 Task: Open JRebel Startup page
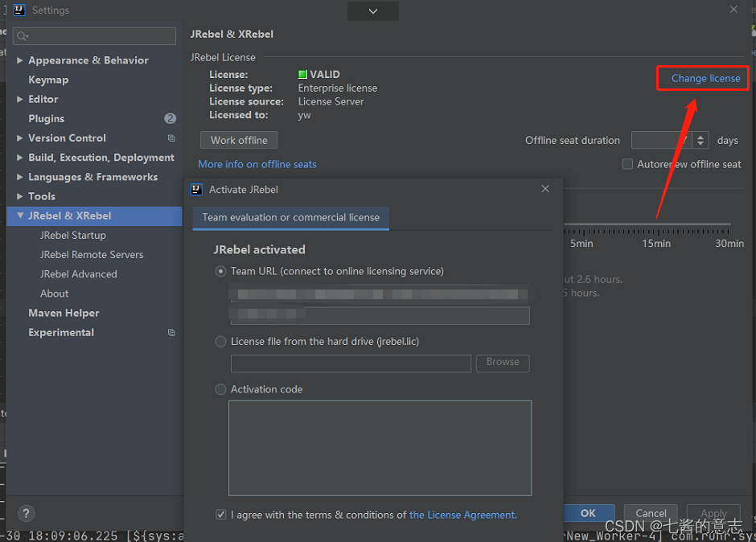pos(73,236)
